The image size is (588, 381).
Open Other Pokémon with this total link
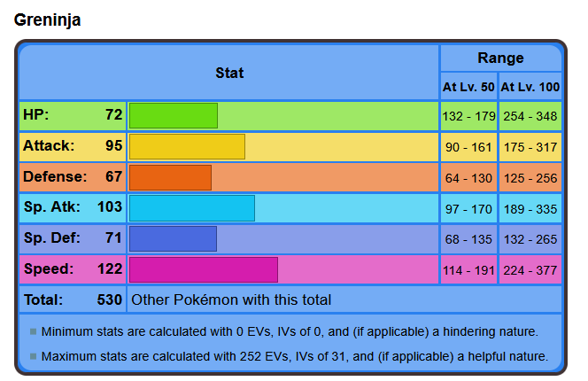[231, 299]
